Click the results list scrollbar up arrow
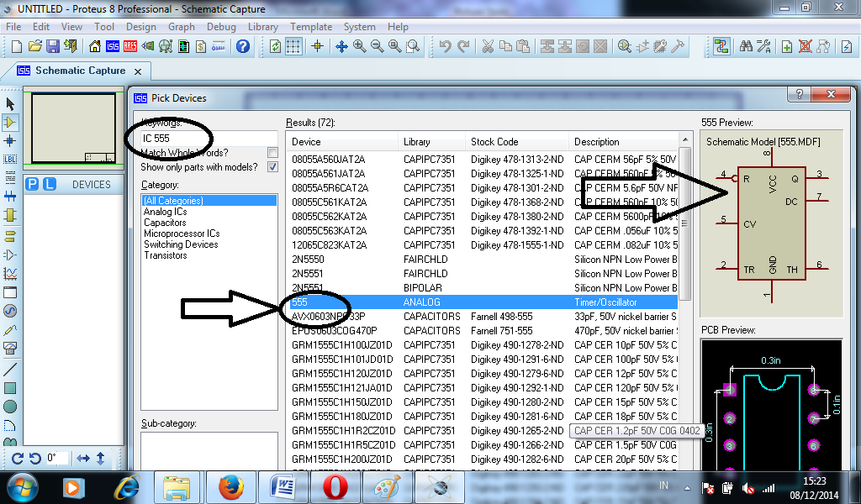The width and height of the screenshot is (861, 504). point(684,139)
